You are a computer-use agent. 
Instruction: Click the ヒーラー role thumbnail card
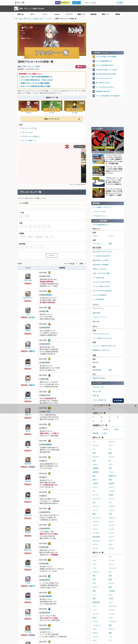[52, 107]
